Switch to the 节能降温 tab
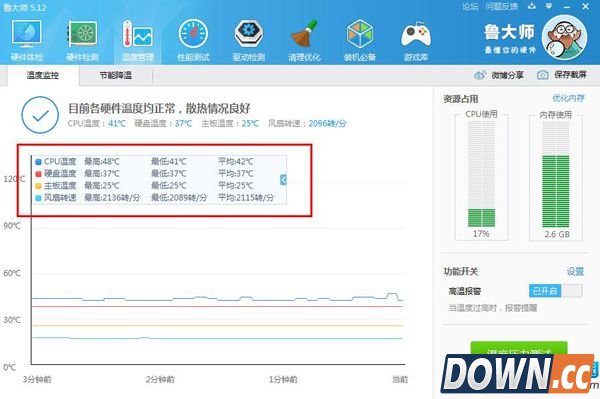 tap(116, 75)
